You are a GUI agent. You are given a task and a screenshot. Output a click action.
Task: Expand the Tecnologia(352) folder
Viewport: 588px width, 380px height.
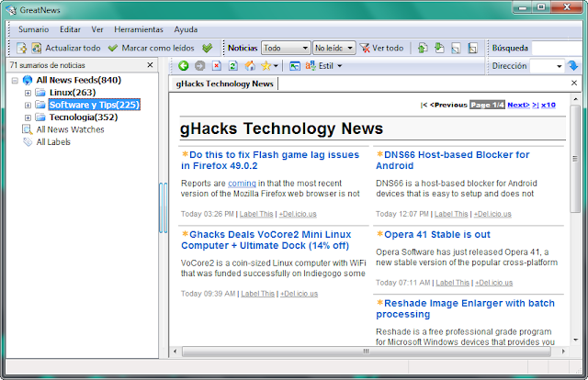[x=28, y=117]
